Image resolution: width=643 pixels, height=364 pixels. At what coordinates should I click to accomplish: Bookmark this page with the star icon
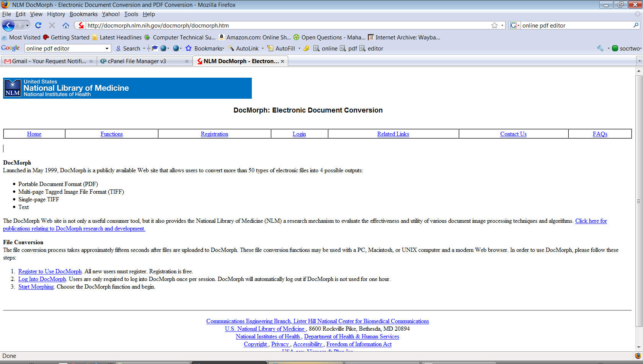coord(494,25)
